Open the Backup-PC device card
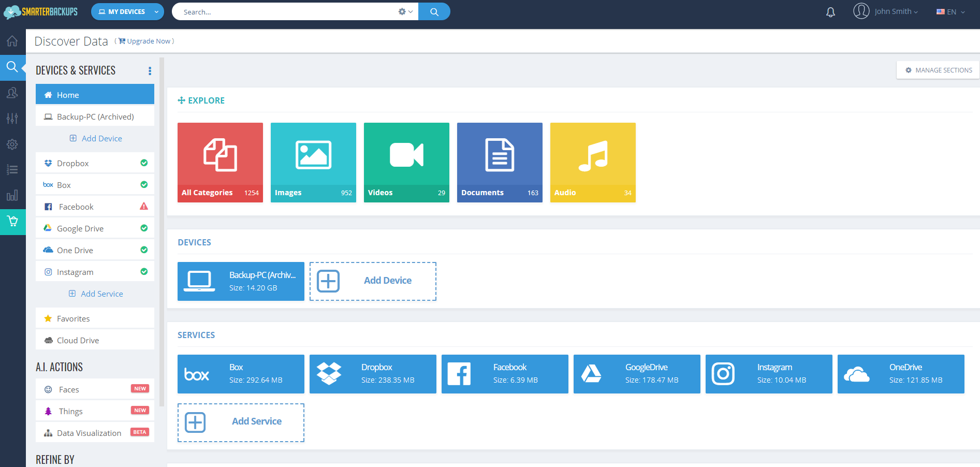 click(241, 281)
